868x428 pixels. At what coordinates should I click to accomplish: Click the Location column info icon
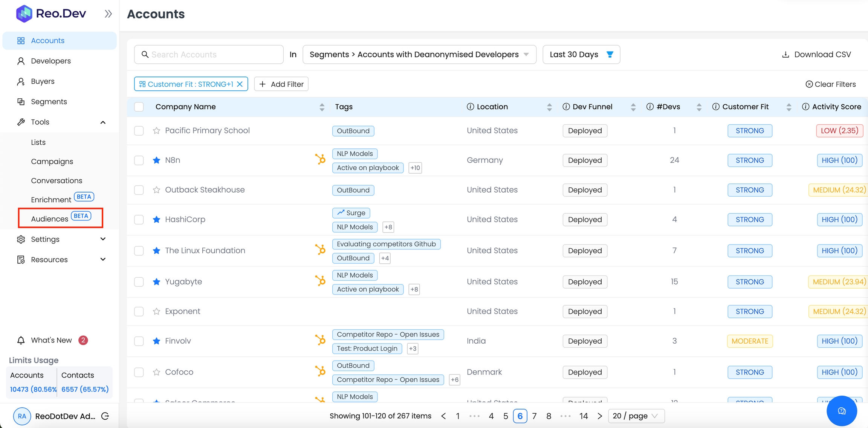tap(470, 107)
